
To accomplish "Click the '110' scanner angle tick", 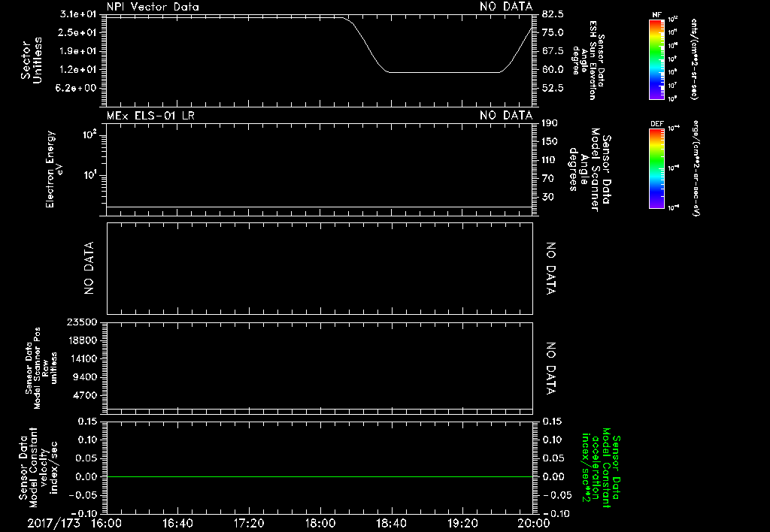I will tap(550, 160).
